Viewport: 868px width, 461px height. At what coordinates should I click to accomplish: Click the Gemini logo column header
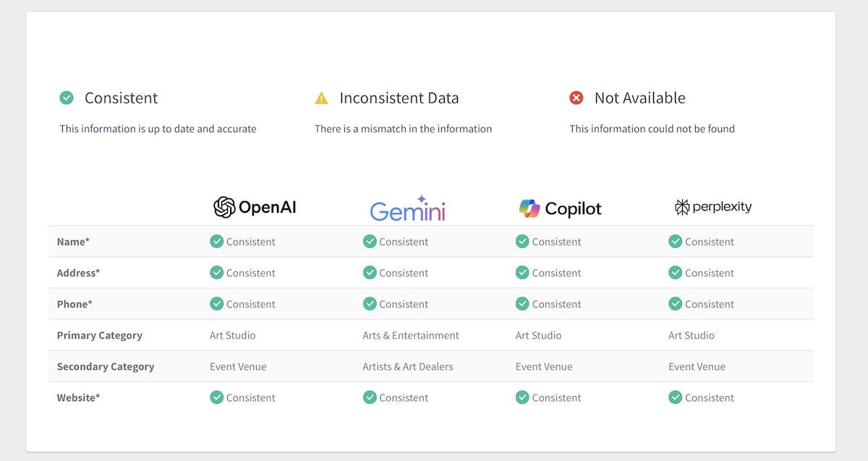[408, 208]
